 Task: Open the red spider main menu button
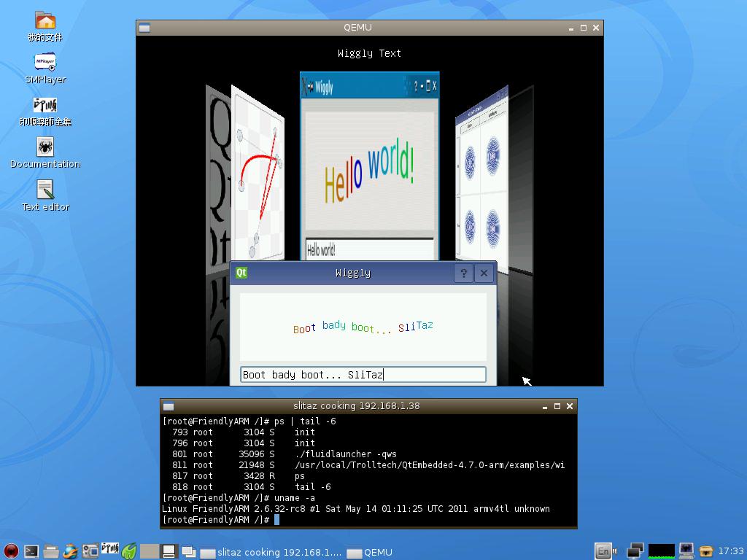(x=10, y=551)
